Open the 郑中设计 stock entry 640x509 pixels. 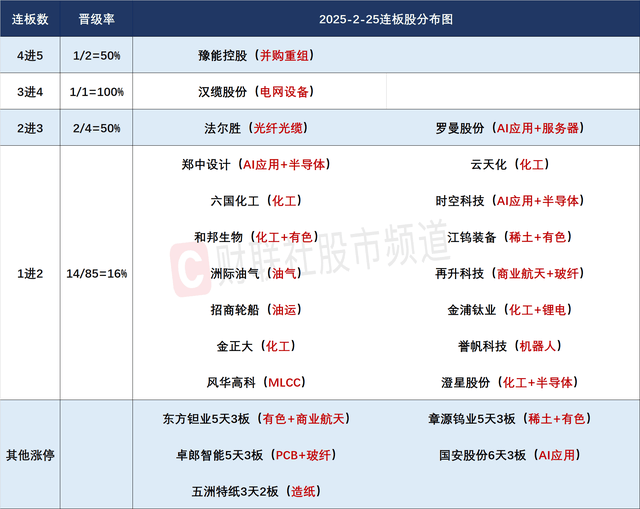(x=207, y=164)
